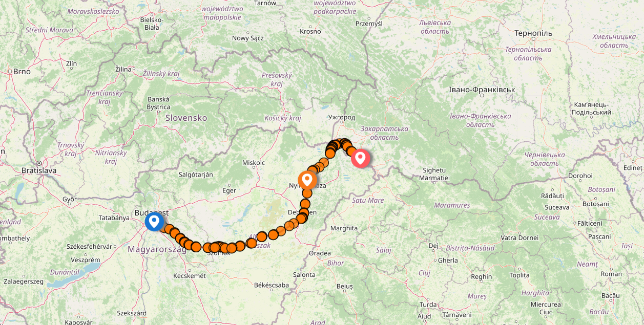
Task: Select the Salgótarján city label
Action: 196,175
